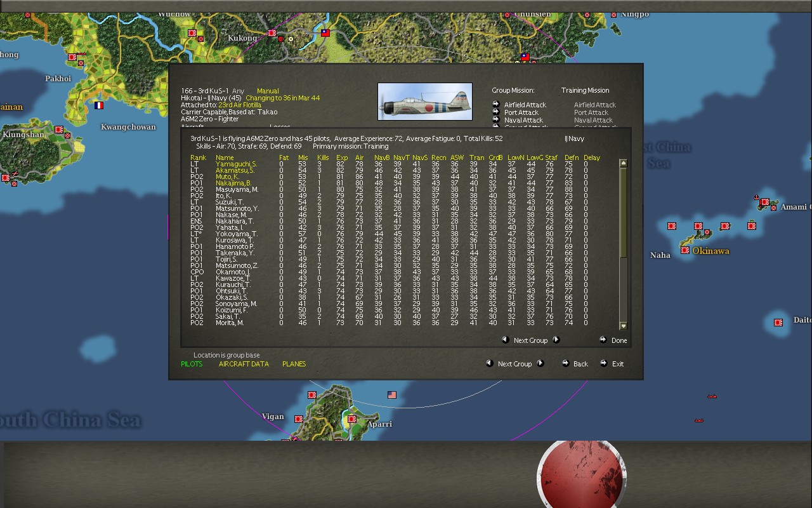Click the Airfield Attack mission label
This screenshot has width=812, height=508.
point(525,105)
